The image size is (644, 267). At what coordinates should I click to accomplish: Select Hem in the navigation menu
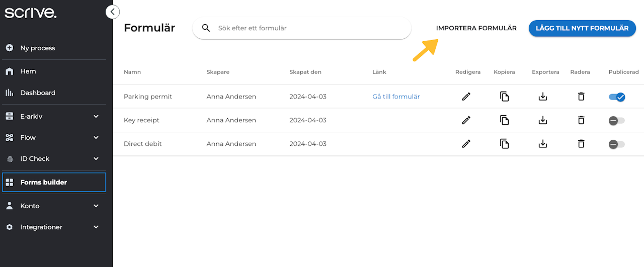point(28,71)
